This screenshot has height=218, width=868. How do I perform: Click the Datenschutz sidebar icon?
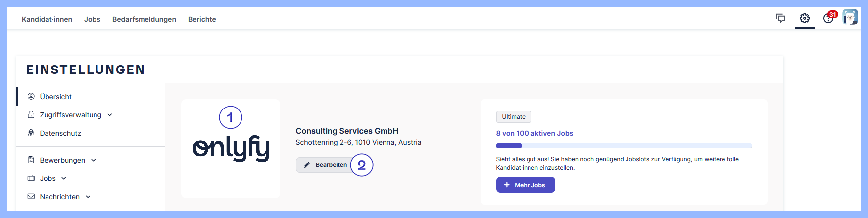click(31, 133)
